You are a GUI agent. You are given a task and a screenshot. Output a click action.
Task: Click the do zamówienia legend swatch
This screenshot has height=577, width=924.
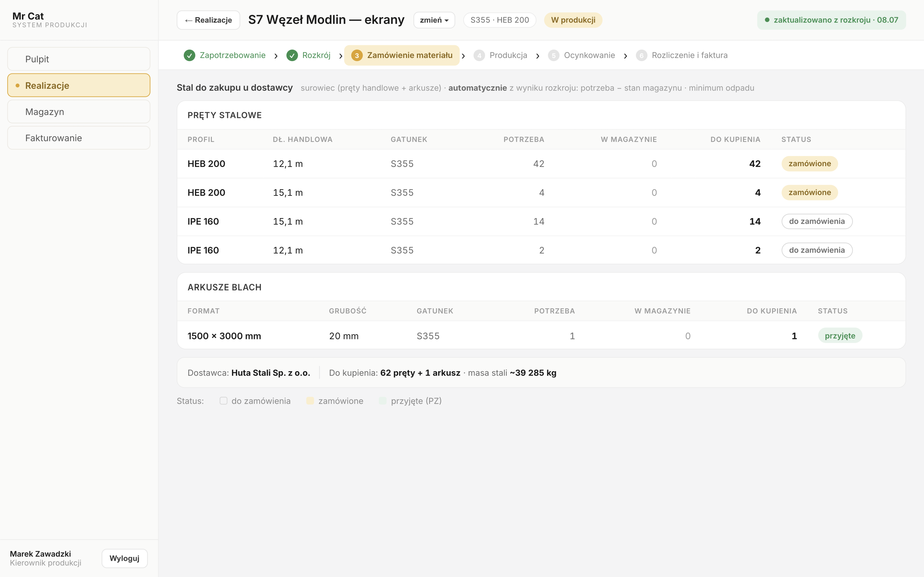223,401
